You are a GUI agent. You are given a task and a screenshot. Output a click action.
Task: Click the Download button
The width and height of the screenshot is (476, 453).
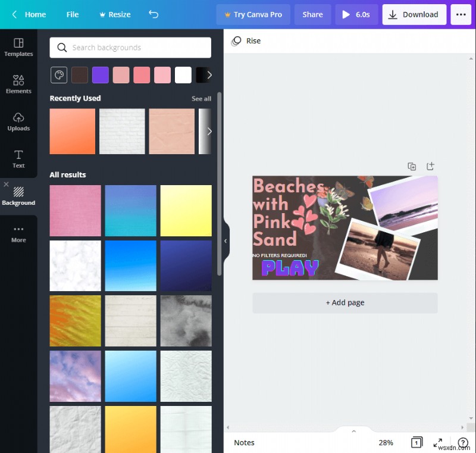tap(414, 14)
